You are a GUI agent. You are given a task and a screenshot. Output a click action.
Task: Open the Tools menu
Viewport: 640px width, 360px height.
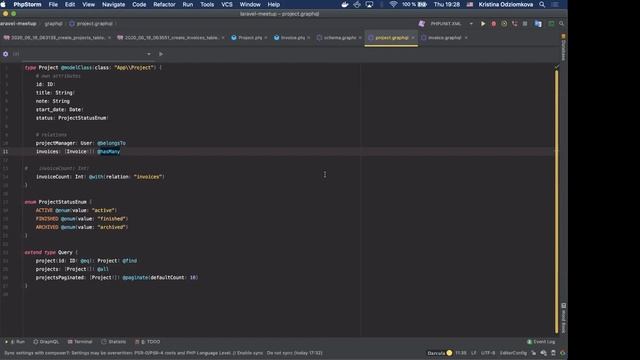click(207, 4)
